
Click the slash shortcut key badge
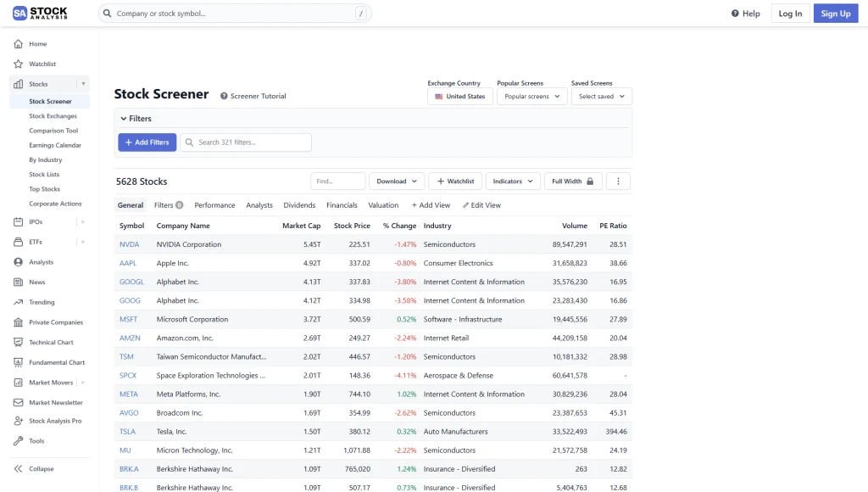361,14
